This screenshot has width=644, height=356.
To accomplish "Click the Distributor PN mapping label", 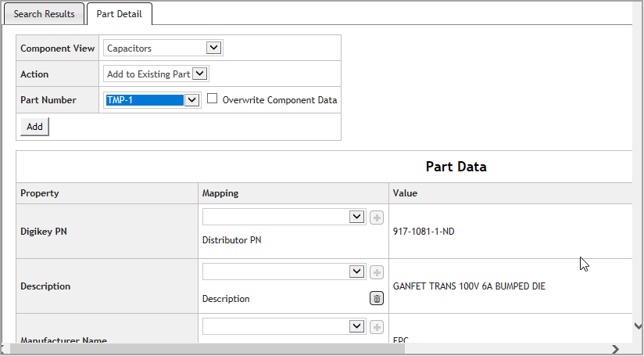I will point(231,240).
